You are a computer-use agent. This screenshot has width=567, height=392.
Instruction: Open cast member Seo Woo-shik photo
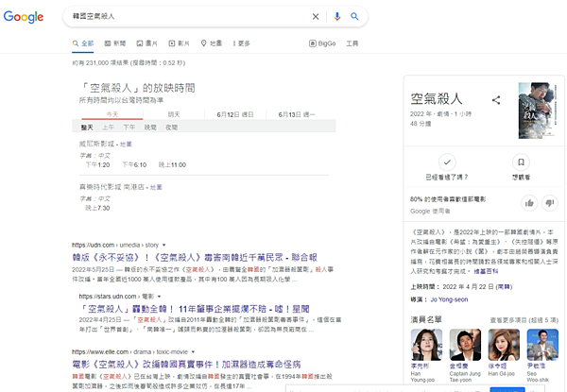click(x=542, y=345)
